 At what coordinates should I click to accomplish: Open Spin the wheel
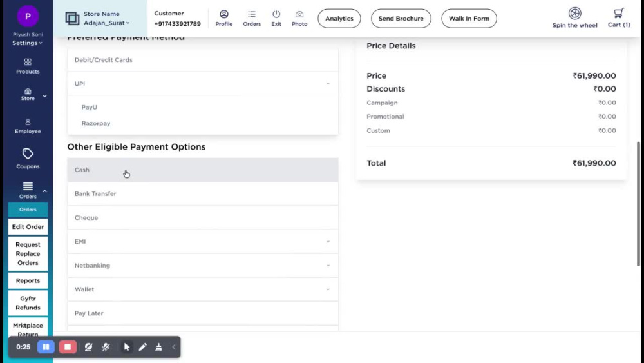point(574,18)
